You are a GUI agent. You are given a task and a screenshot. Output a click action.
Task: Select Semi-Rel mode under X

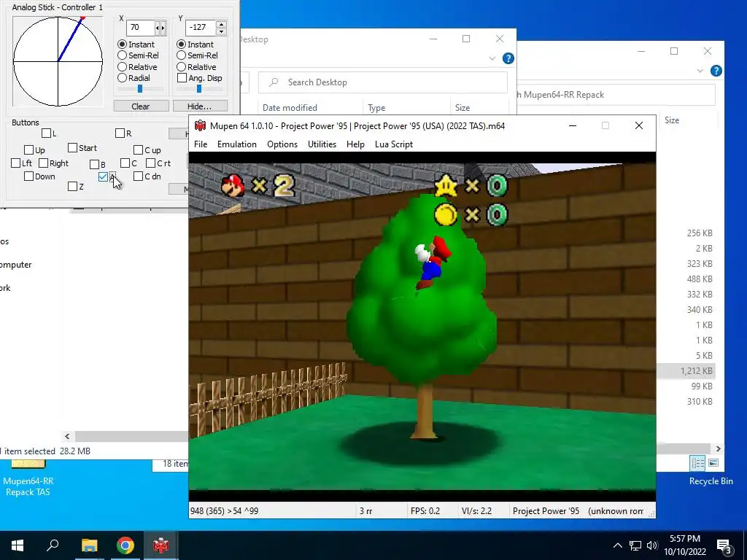pyautogui.click(x=122, y=55)
